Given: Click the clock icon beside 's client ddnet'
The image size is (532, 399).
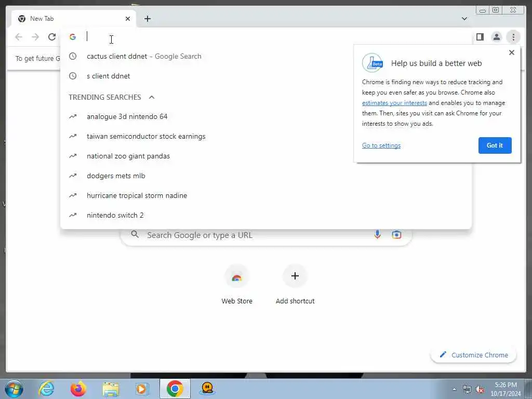Looking at the screenshot, I should (73, 76).
